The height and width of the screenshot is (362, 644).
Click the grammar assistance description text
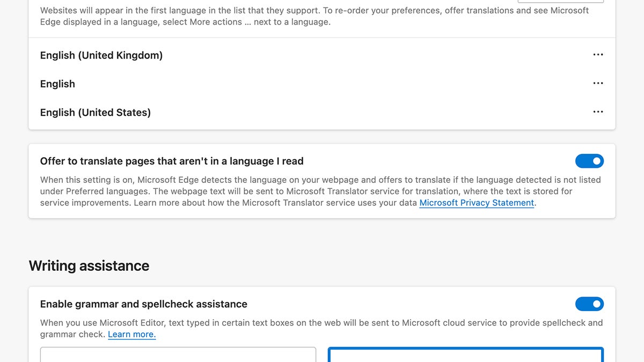321,328
